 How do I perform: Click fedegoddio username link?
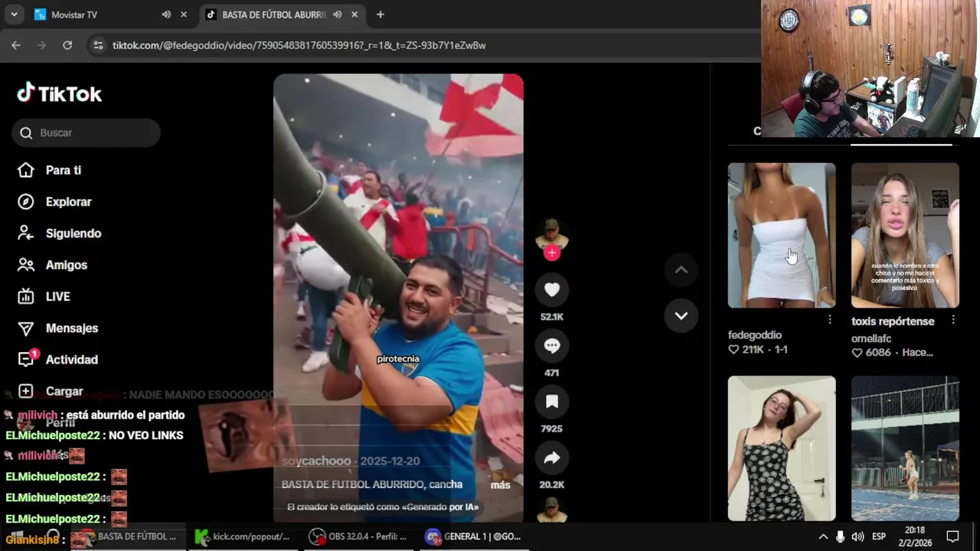click(x=755, y=335)
